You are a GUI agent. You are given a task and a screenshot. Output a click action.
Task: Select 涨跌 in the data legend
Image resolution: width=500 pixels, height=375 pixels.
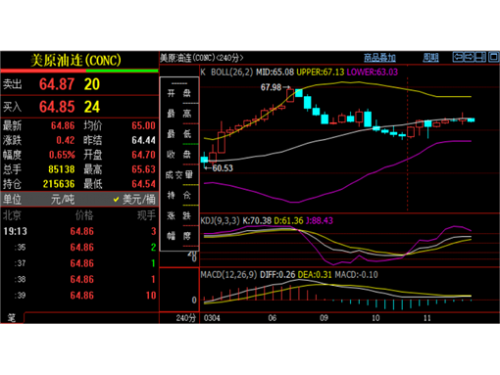tap(179, 216)
